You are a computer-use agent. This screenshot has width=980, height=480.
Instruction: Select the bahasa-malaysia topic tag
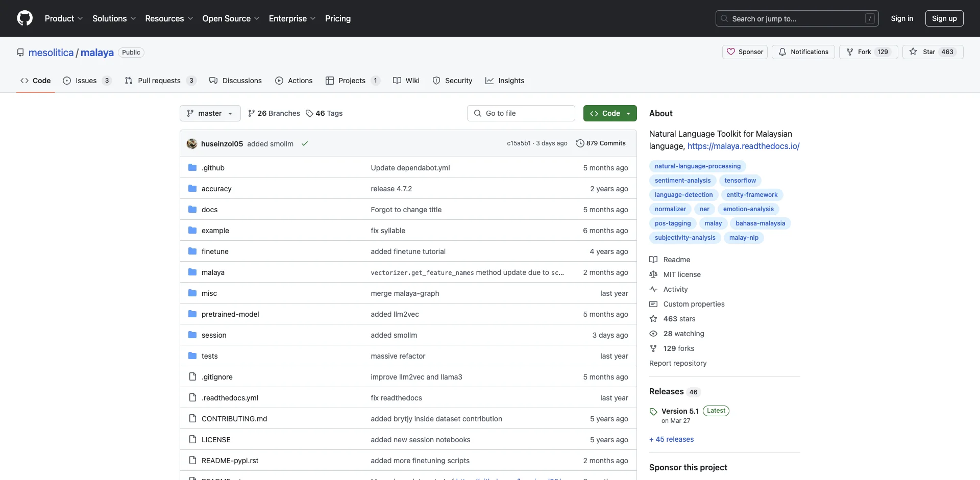pyautogui.click(x=760, y=223)
